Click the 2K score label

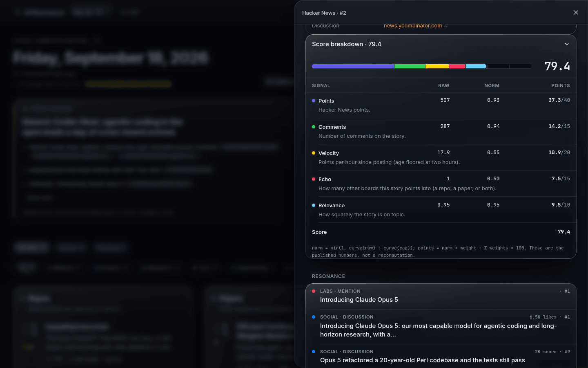[x=546, y=352]
